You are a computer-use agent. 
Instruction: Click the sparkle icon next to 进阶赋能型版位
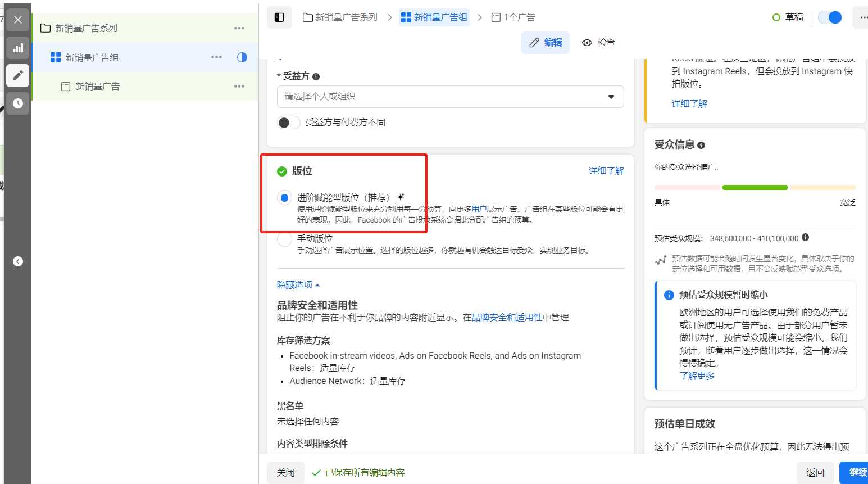point(401,197)
